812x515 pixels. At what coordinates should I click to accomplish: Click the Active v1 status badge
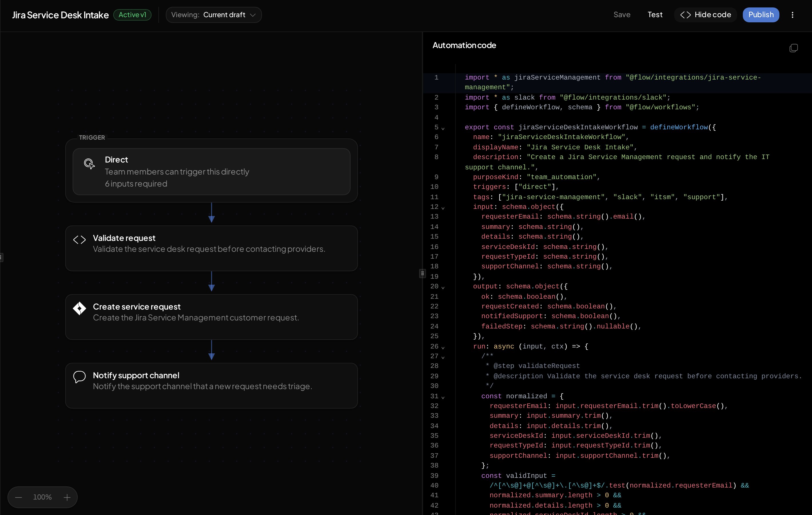(132, 15)
